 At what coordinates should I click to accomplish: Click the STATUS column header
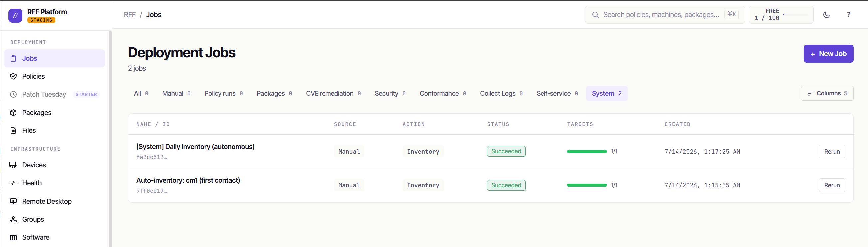[x=498, y=124]
